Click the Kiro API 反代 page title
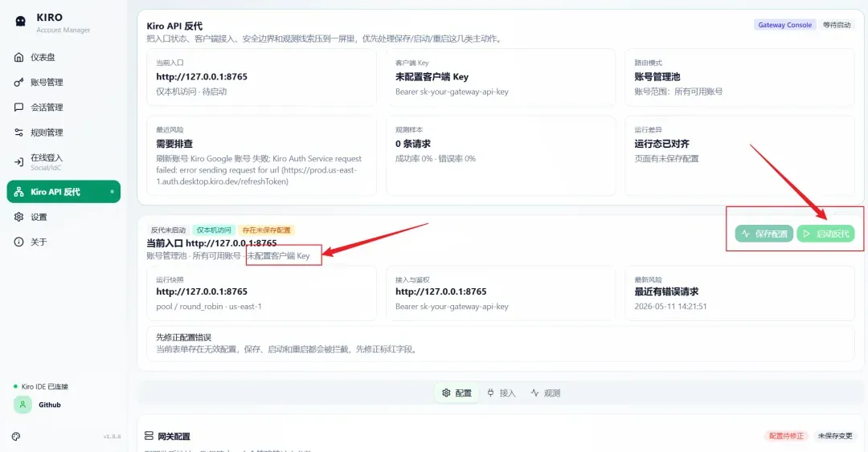This screenshot has width=868, height=452. pyautogui.click(x=174, y=26)
